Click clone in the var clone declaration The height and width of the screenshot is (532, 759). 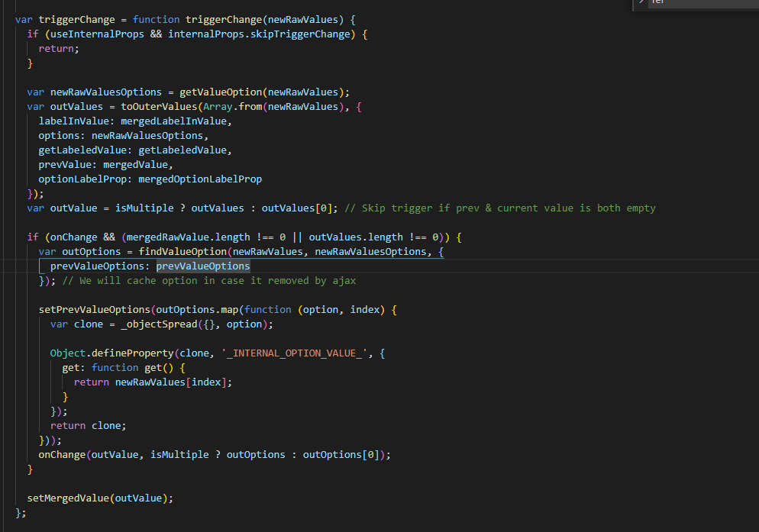coord(89,325)
